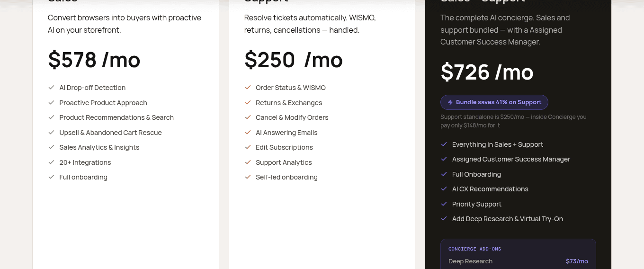
Task: Click the AI CX Recommendations feature text
Action: [x=490, y=189]
